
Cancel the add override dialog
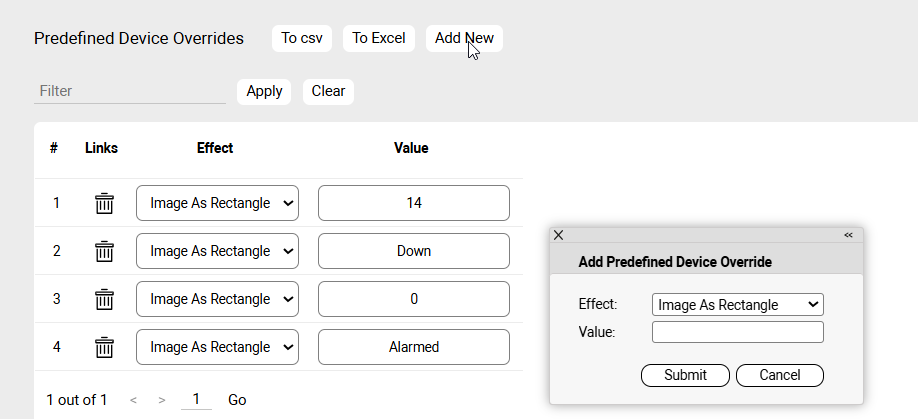tap(779, 375)
